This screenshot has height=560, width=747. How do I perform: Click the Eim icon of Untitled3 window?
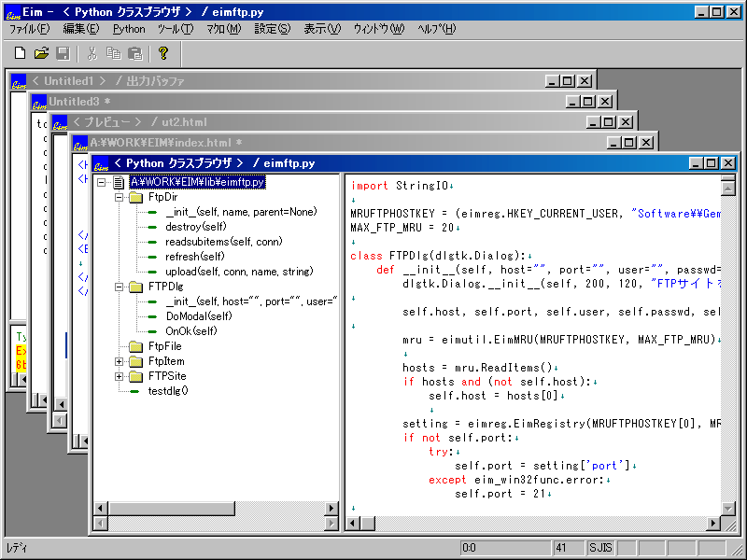[39, 102]
